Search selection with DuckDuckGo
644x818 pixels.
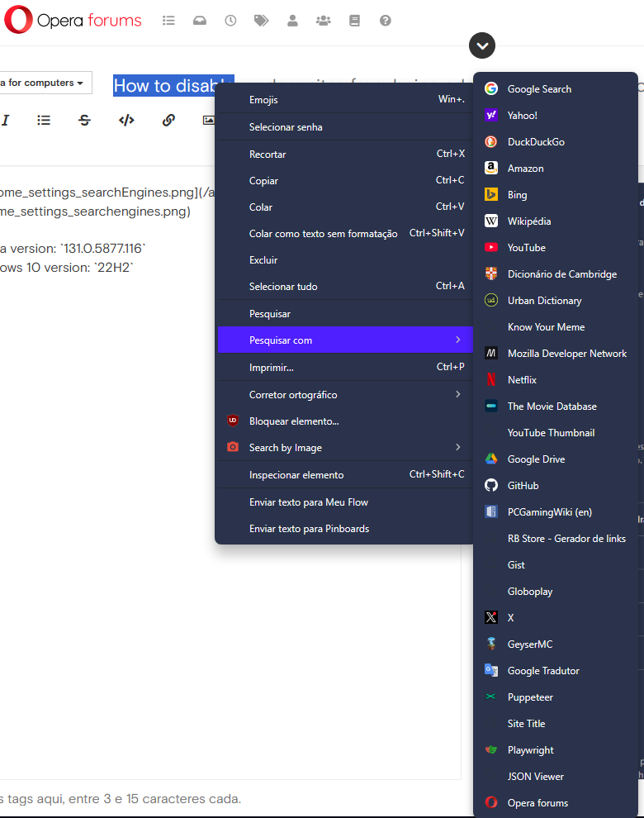tap(556, 142)
